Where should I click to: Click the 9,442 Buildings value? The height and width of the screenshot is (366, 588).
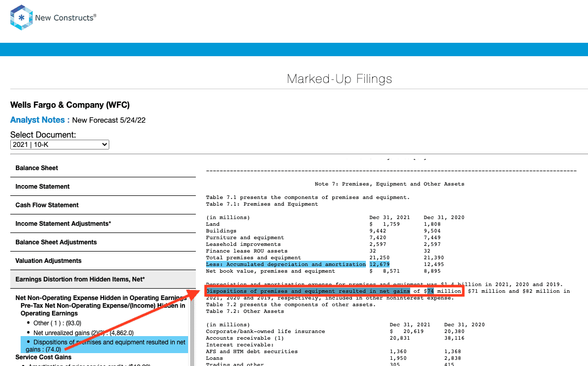click(x=378, y=231)
